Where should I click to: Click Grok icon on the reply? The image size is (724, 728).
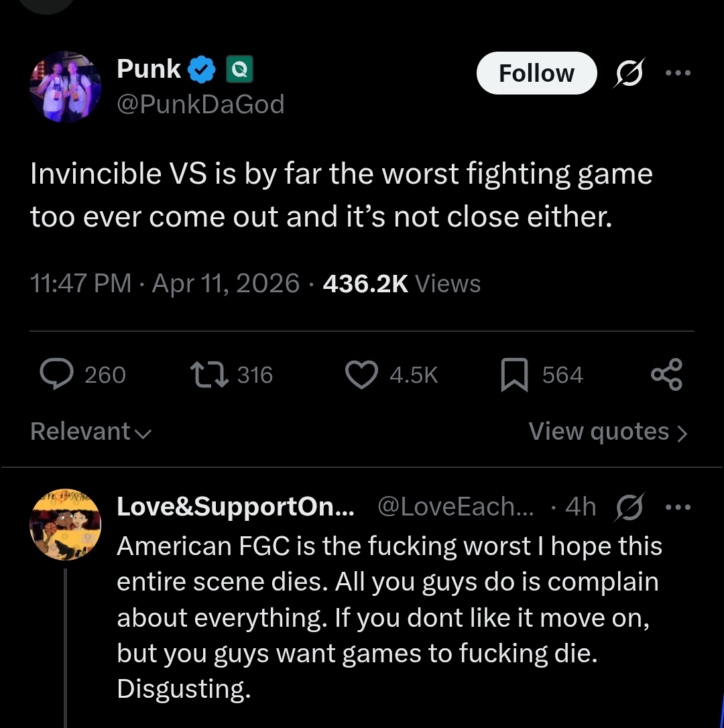click(x=629, y=507)
